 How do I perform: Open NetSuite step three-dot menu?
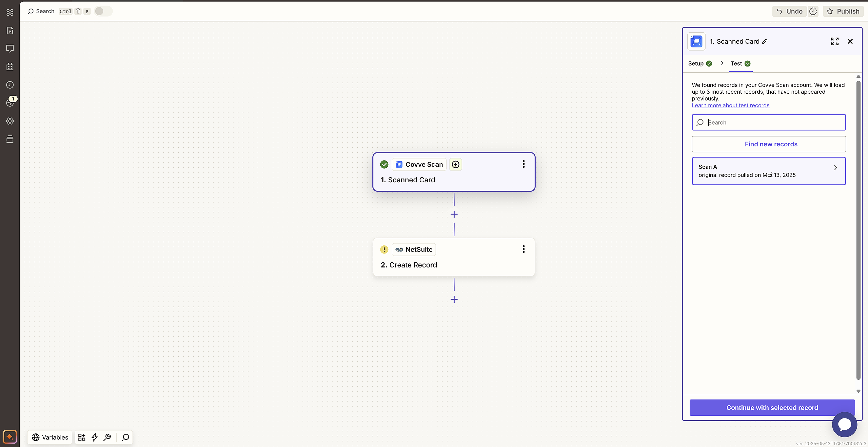pyautogui.click(x=524, y=249)
